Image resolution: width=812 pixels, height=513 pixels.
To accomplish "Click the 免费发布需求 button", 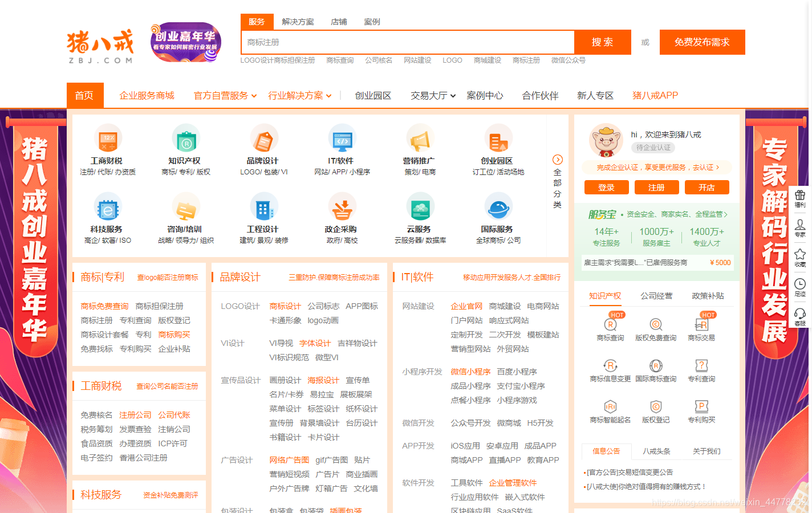I will (703, 42).
